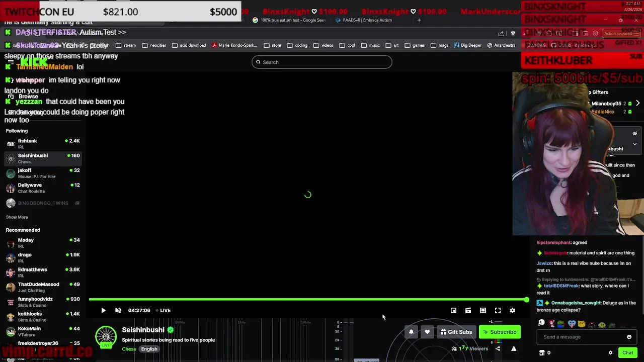Click the Kick search box
644x362 pixels.
[x=322, y=62]
